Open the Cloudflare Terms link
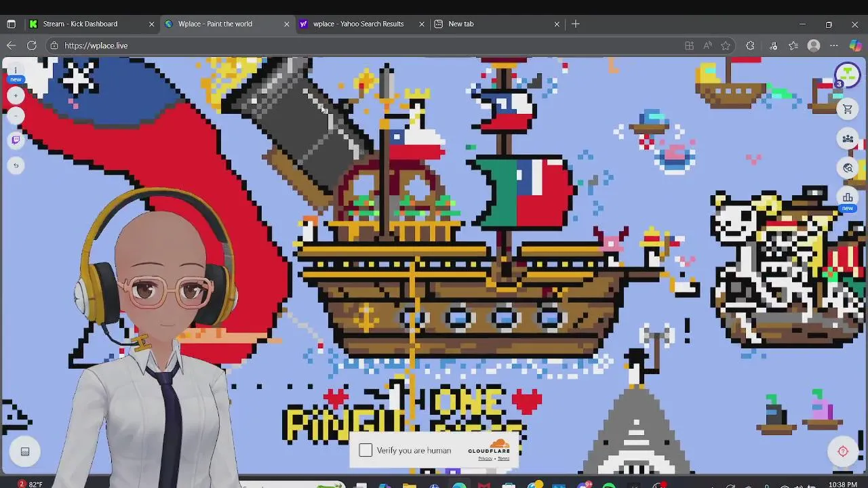The width and height of the screenshot is (868, 488). pos(503,459)
